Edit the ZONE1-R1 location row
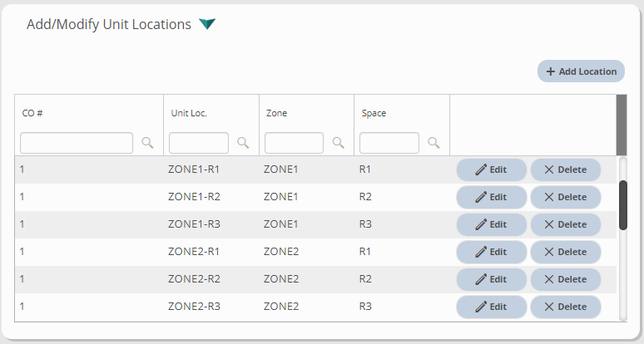 point(491,170)
